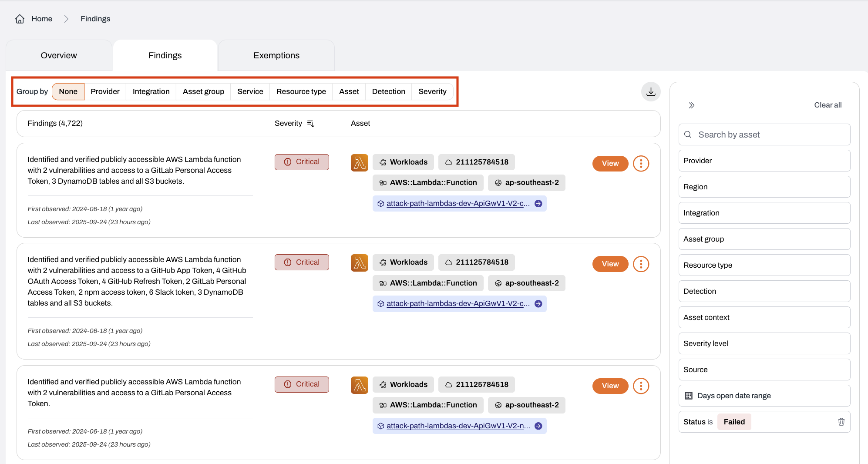The width and height of the screenshot is (868, 464).
Task: Switch to the Exemptions tab
Action: point(276,55)
